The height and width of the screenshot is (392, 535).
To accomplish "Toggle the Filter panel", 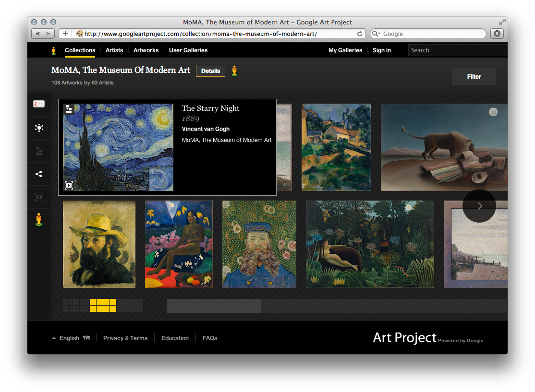I will tap(474, 76).
